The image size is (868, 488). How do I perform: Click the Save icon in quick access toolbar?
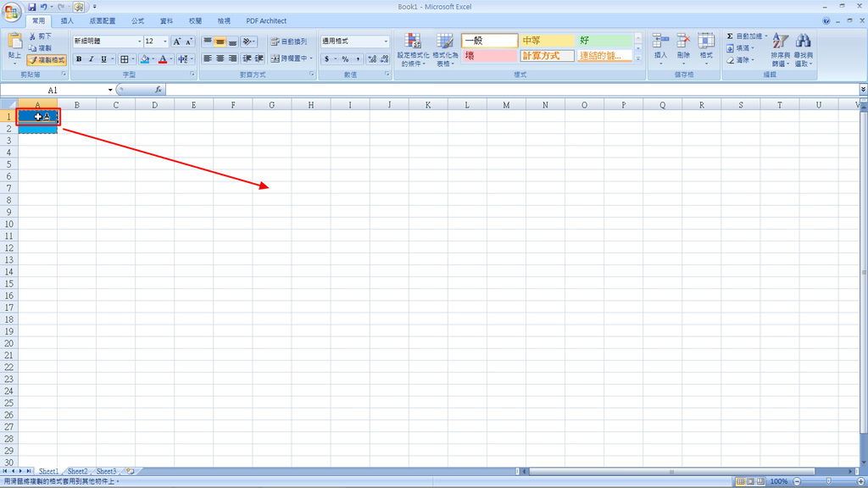(x=31, y=7)
